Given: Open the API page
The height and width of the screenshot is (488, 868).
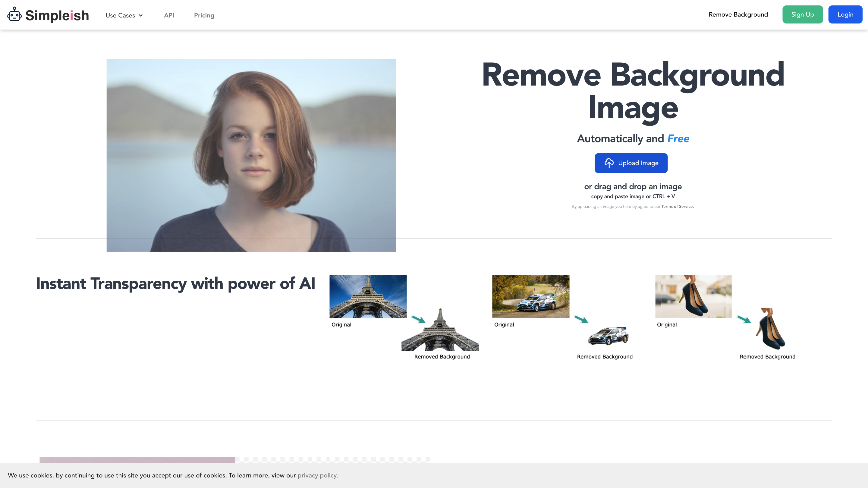Looking at the screenshot, I should pyautogui.click(x=169, y=15).
